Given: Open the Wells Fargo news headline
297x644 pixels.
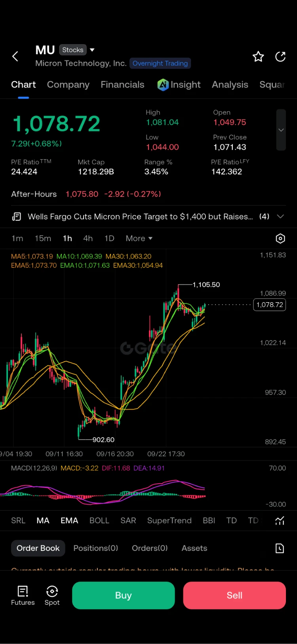Looking at the screenshot, I should tap(140, 217).
